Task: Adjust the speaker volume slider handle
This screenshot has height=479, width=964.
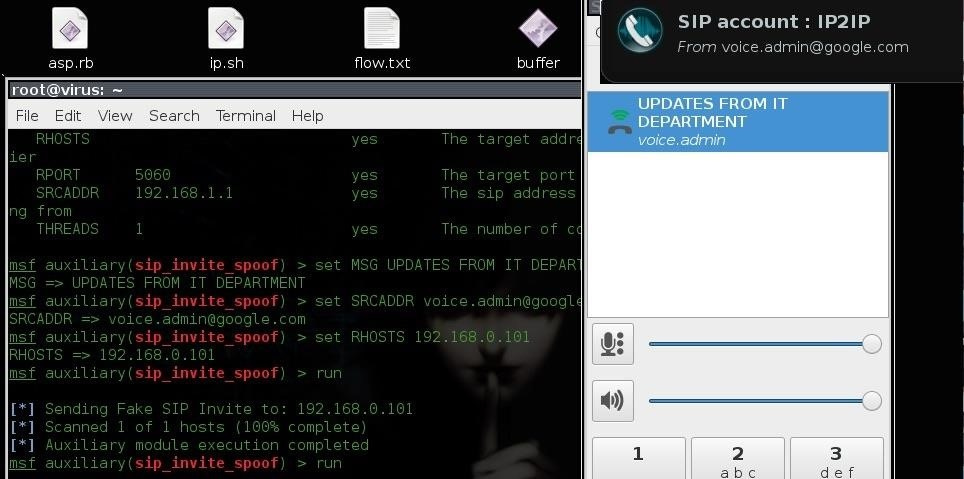Action: (x=872, y=401)
